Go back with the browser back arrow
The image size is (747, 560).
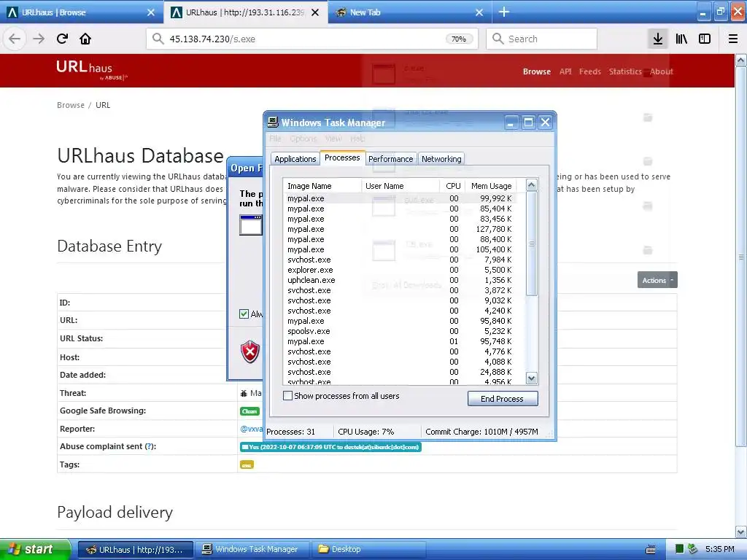coord(15,39)
